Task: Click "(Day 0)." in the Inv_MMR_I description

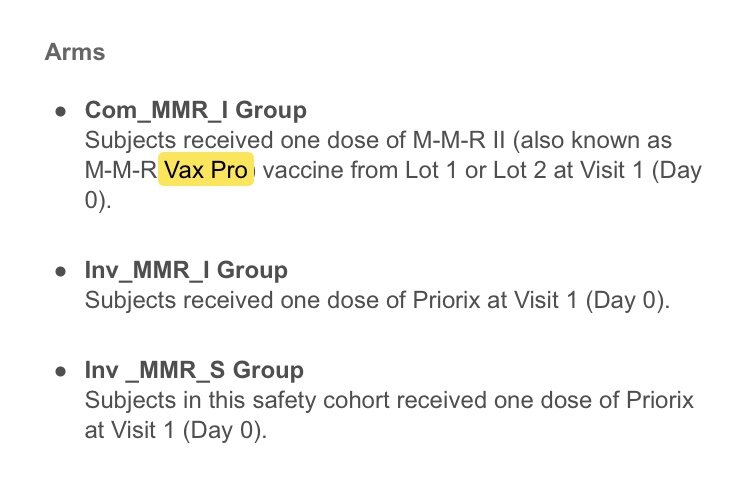Action: (628, 300)
